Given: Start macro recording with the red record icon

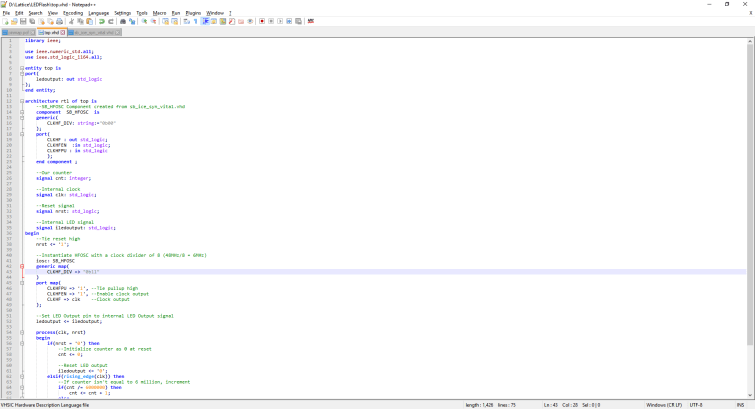Looking at the screenshot, I should tap(262, 21).
